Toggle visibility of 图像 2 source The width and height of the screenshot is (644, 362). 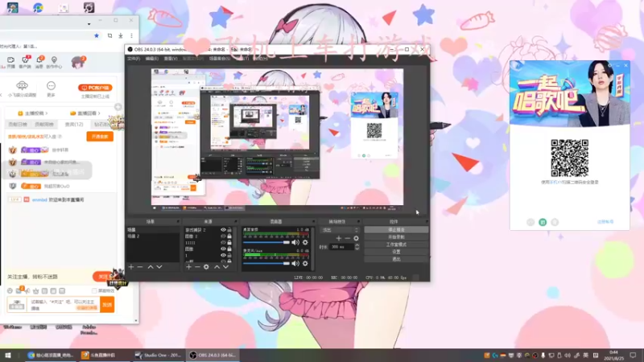pos(223,236)
